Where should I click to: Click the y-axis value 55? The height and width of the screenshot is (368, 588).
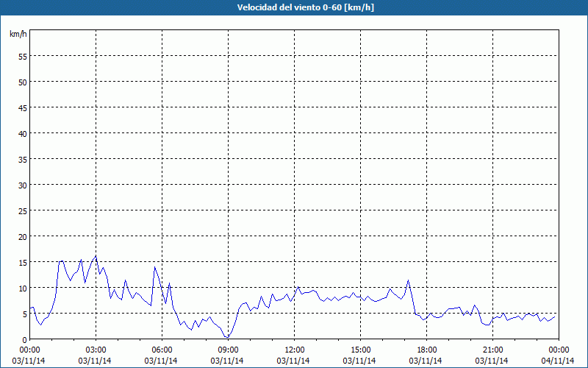(x=23, y=57)
